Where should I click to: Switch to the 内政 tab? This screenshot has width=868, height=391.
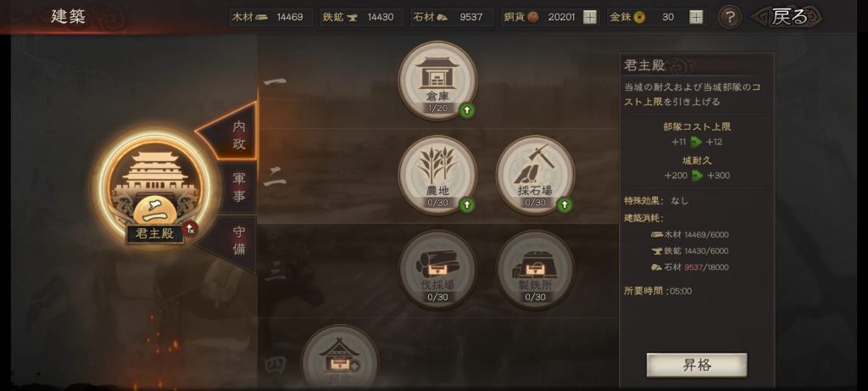[238, 135]
